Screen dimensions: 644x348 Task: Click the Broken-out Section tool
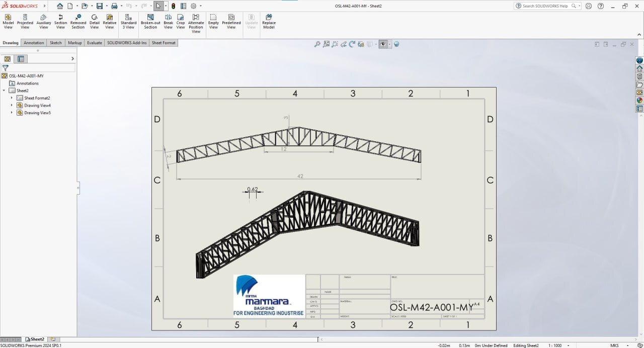tap(150, 22)
